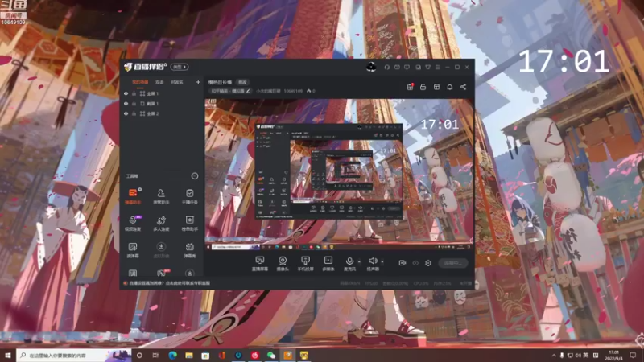Click the gift box icon with red dot
Screen dimensions: 644x362
410,87
